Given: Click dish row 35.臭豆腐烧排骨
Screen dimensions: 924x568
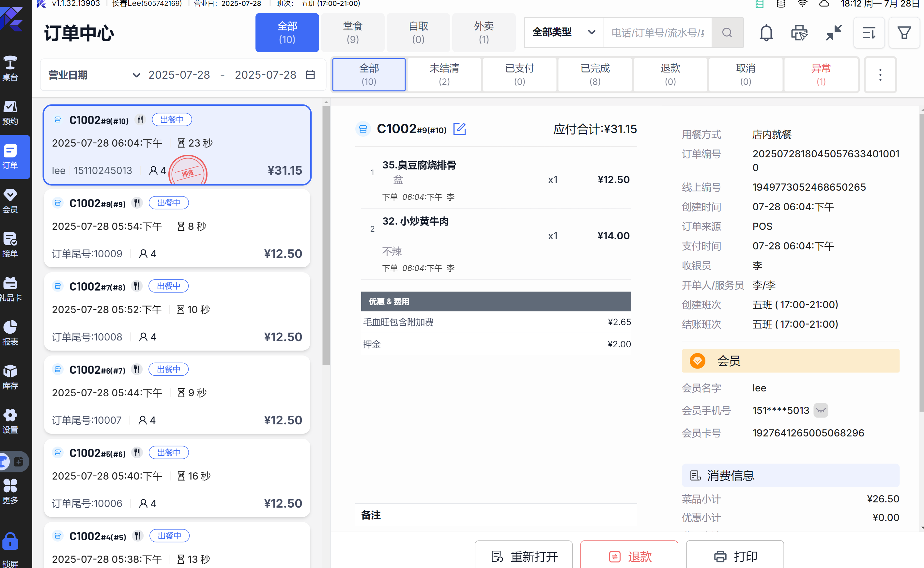Looking at the screenshot, I should (x=496, y=180).
